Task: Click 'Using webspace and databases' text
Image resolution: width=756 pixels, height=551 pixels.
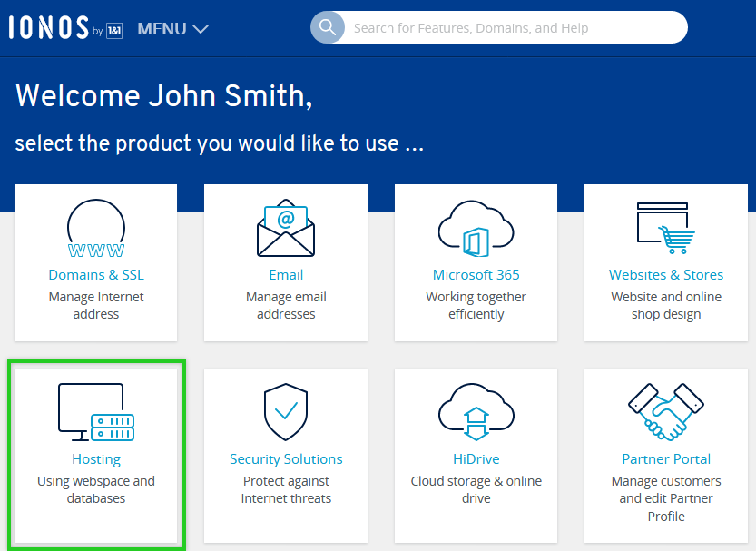Action: point(96,489)
